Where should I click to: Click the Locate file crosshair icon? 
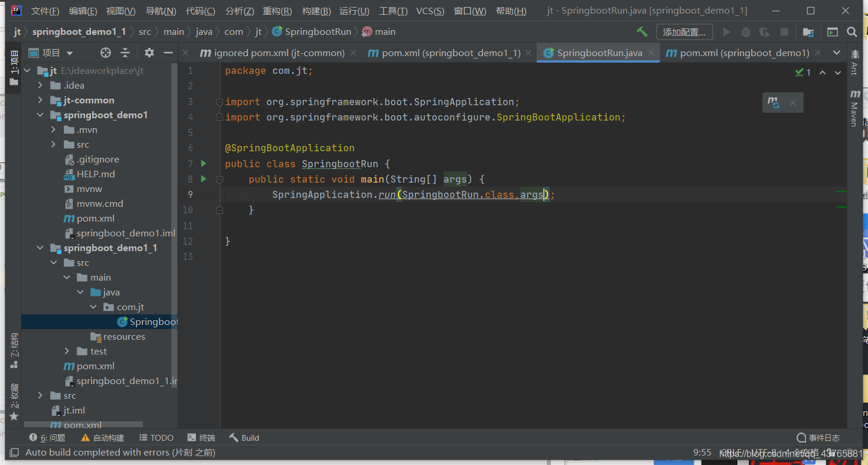click(x=106, y=53)
